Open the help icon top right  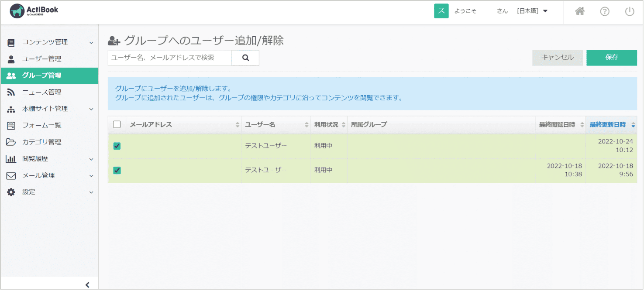[605, 11]
